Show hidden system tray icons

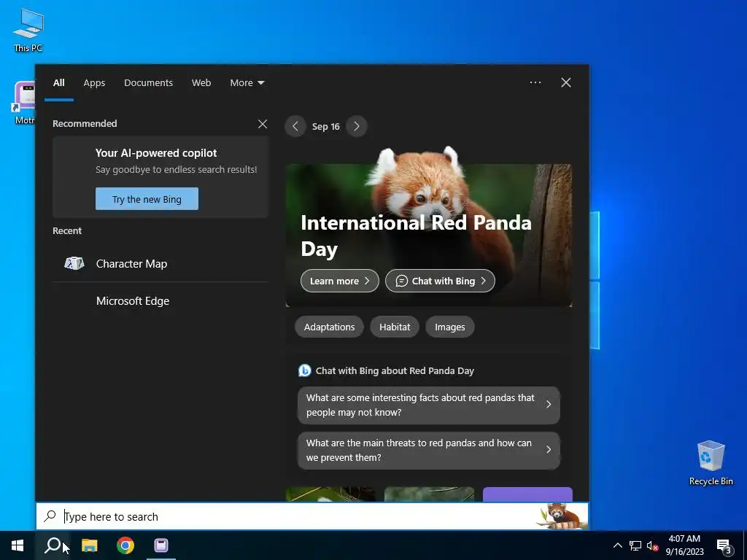(x=617, y=545)
